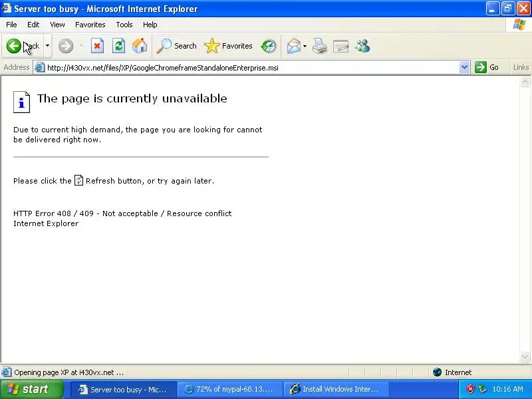The width and height of the screenshot is (532, 399).
Task: Expand the Mail dropdown arrow
Action: tap(305, 46)
